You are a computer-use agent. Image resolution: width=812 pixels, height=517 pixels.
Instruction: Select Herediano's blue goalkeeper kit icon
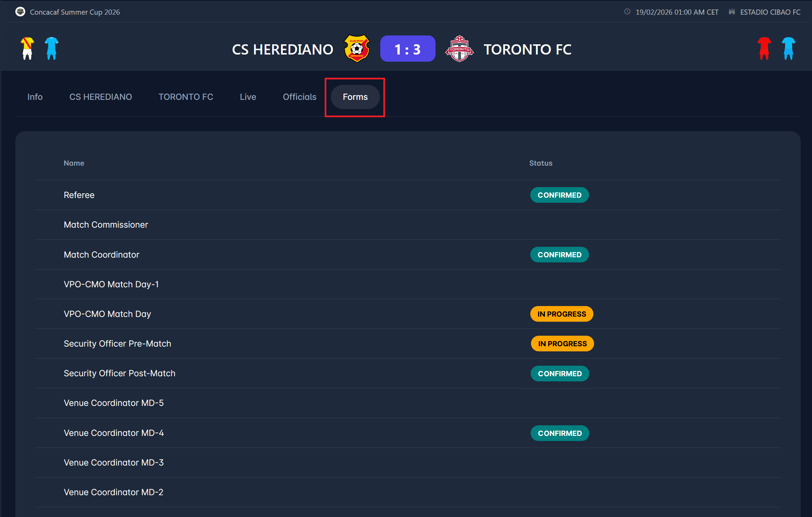coord(51,48)
